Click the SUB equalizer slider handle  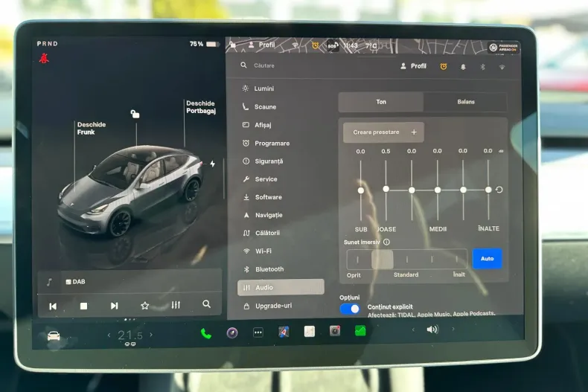361,190
